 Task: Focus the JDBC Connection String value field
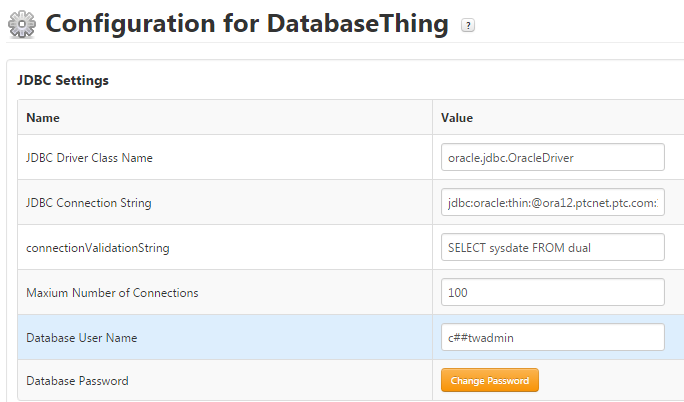point(552,202)
